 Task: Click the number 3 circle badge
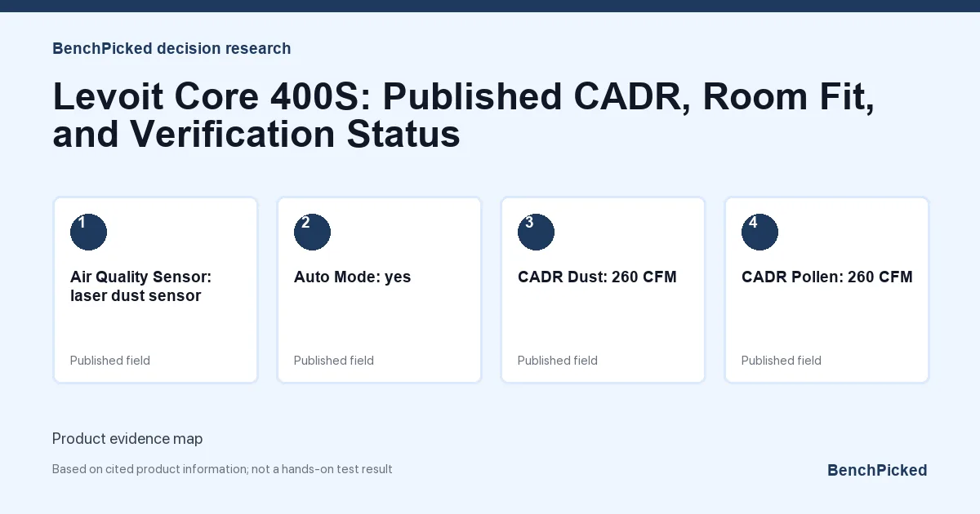tap(536, 232)
